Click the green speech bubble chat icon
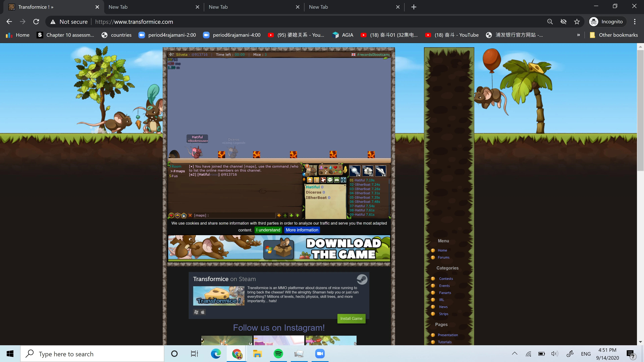This screenshot has height=362, width=644. pos(330,180)
